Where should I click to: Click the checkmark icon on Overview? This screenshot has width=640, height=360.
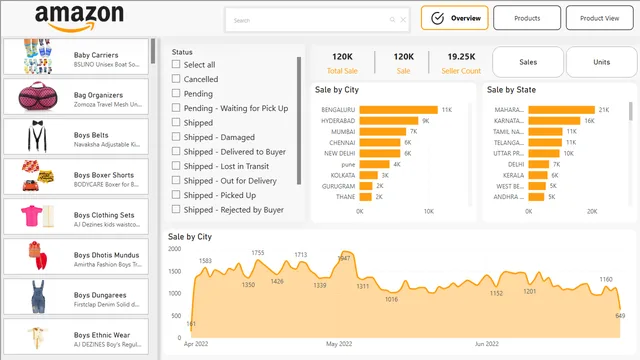pos(438,18)
